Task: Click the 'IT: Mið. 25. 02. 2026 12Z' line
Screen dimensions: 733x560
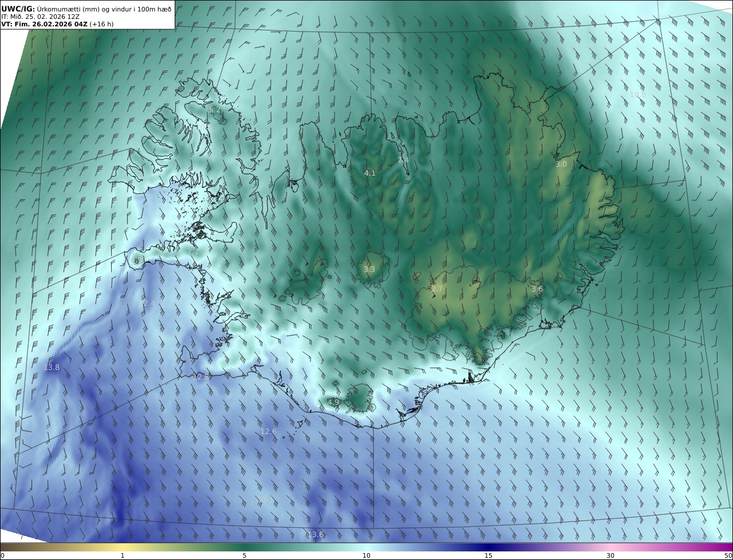Action: (40, 17)
